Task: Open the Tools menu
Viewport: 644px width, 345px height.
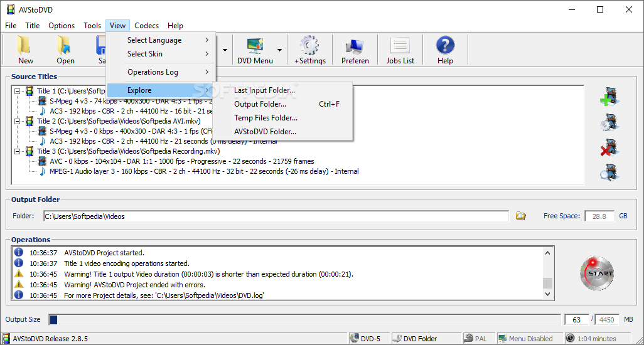Action: click(92, 26)
